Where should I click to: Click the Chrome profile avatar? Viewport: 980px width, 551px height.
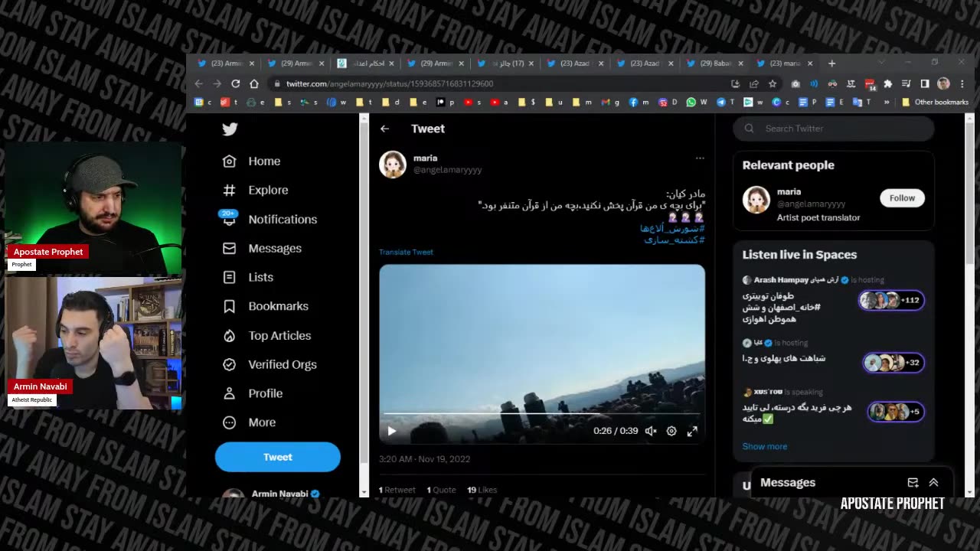(943, 83)
